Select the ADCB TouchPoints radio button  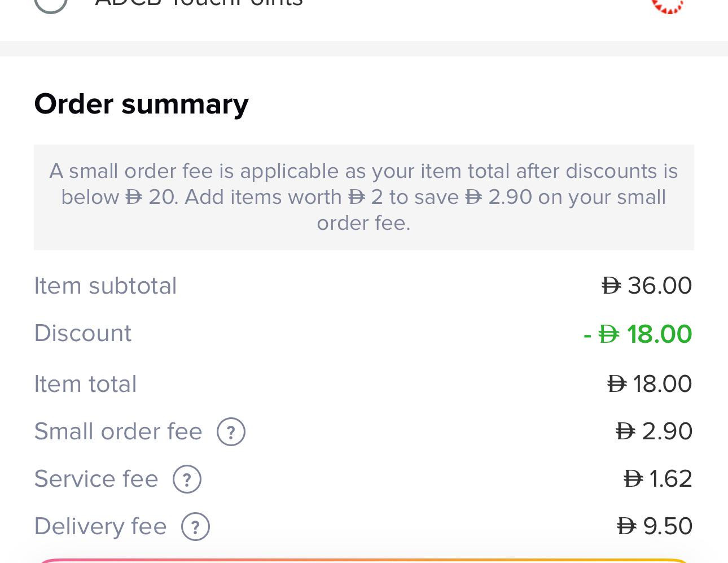point(51,3)
